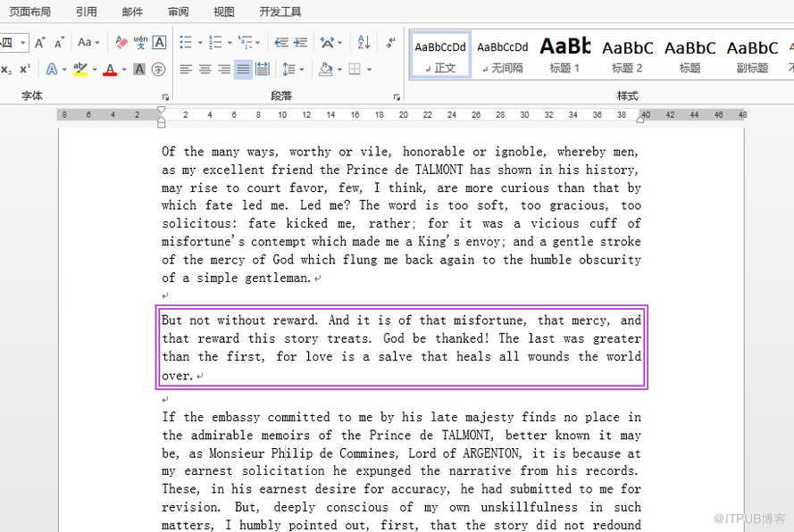The image size is (794, 532).
Task: Expand numbering list dropdown arrow
Action: point(230,43)
